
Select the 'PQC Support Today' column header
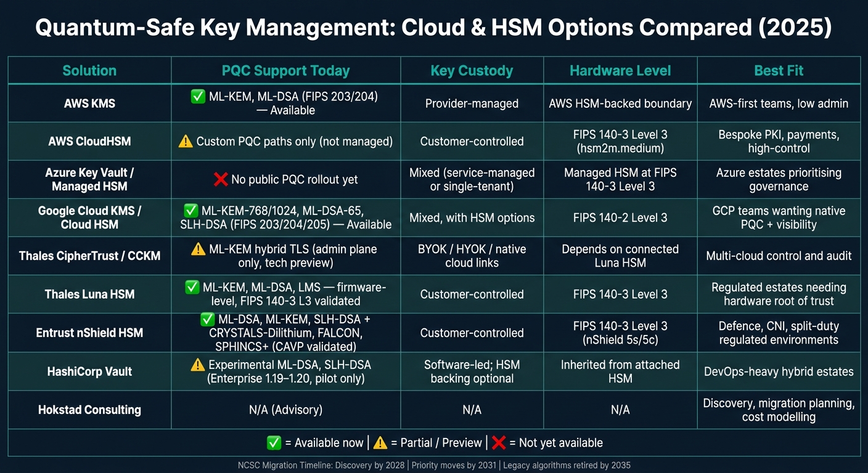click(x=285, y=71)
